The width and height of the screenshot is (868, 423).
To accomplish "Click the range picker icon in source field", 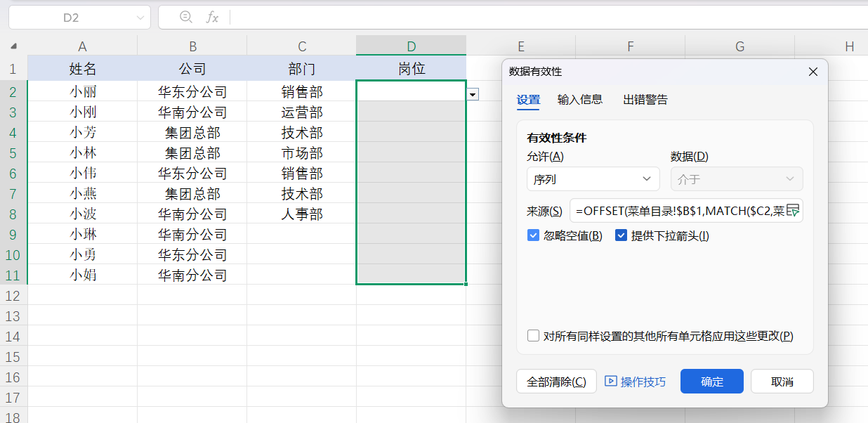I will coord(792,211).
